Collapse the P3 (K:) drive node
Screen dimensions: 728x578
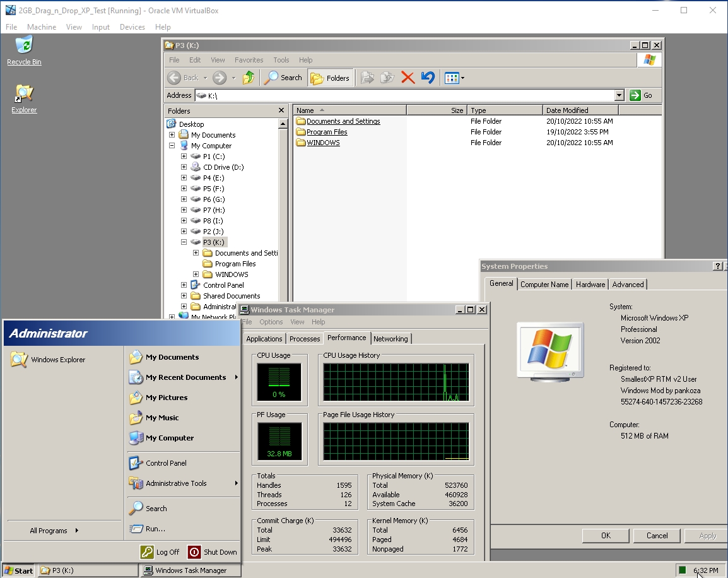click(x=184, y=242)
